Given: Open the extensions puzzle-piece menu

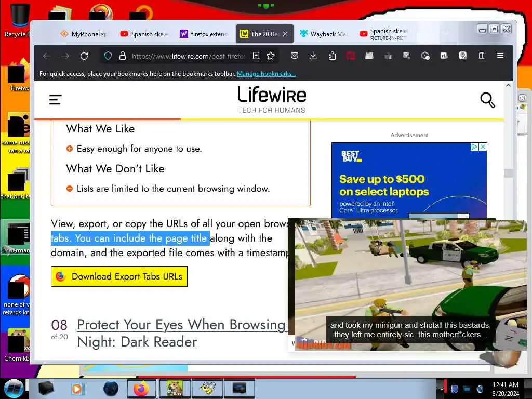Looking at the screenshot, I should point(332,56).
